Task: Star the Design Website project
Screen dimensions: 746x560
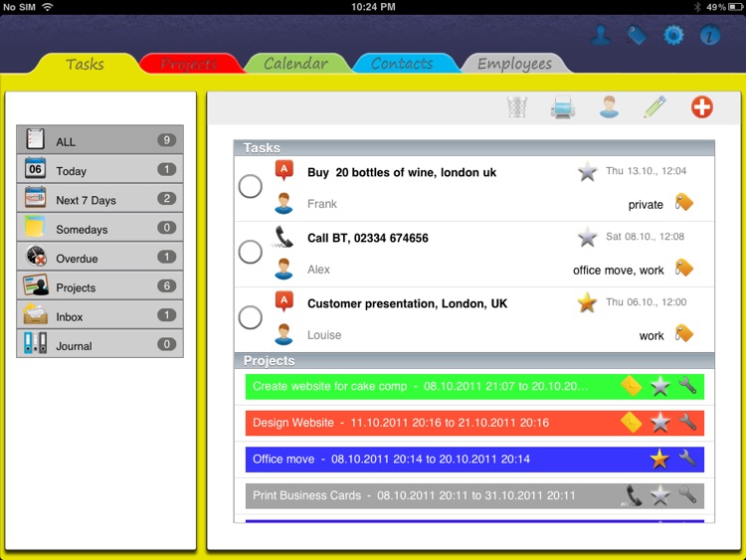Action: tap(659, 423)
